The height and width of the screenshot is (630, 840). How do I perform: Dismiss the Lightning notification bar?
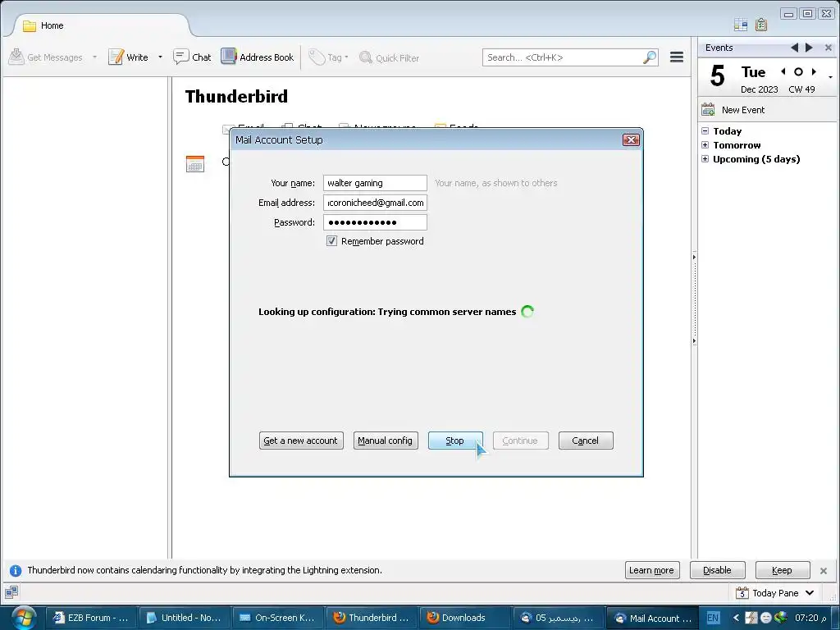click(x=824, y=571)
